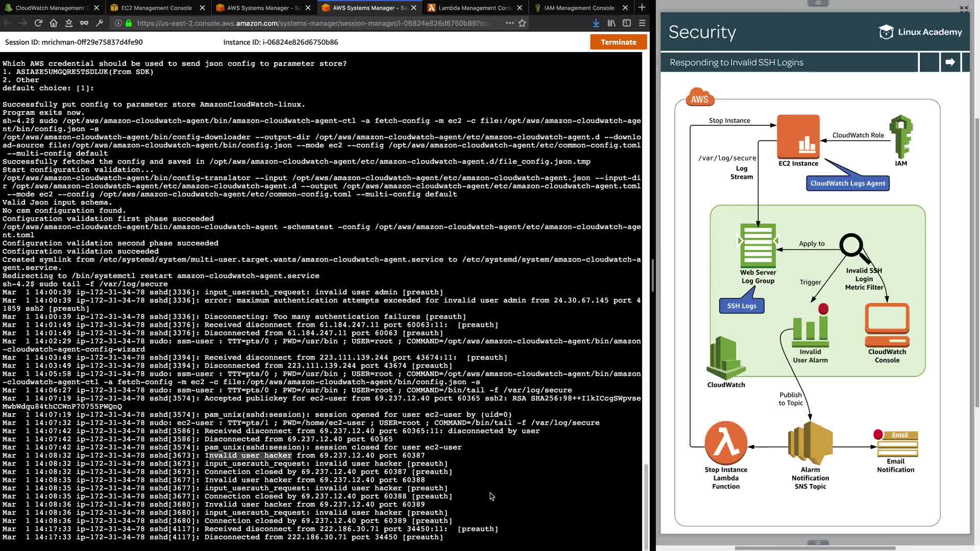Show site information for the padlock
The width and height of the screenshot is (980, 551).
[129, 23]
